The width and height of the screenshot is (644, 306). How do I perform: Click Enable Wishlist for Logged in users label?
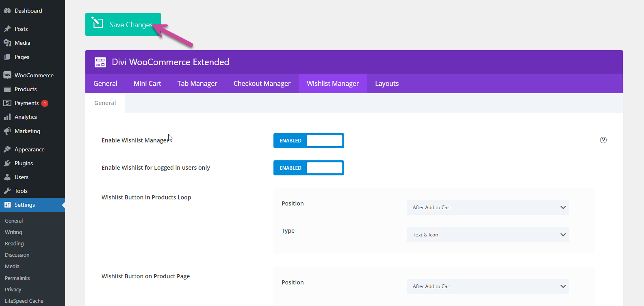pos(156,168)
